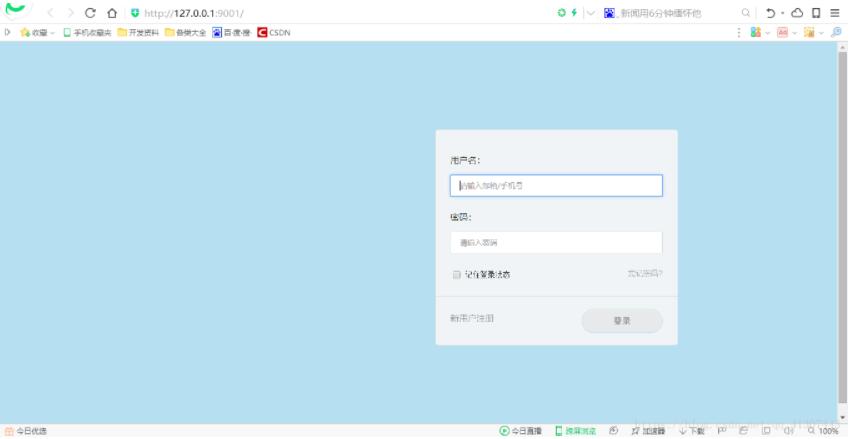
Task: Open the CSDN bookmark
Action: 273,32
